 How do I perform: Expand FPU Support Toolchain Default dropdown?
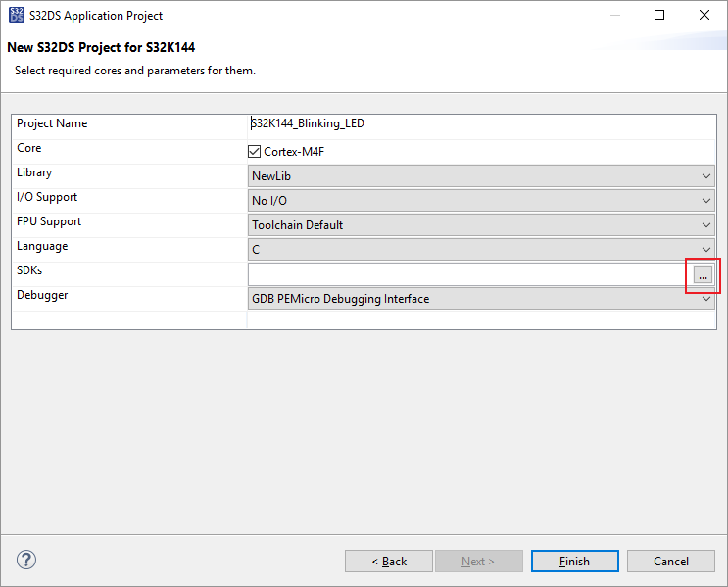point(481,225)
